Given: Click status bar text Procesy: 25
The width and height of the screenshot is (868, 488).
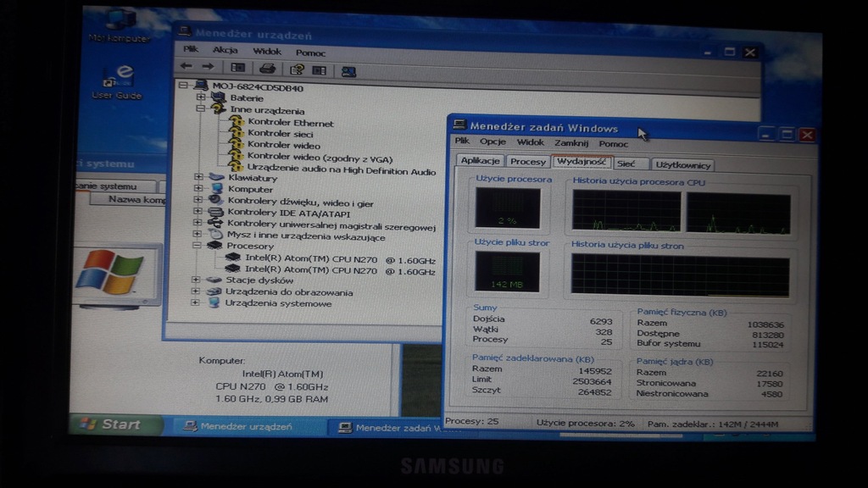Looking at the screenshot, I should pos(471,421).
